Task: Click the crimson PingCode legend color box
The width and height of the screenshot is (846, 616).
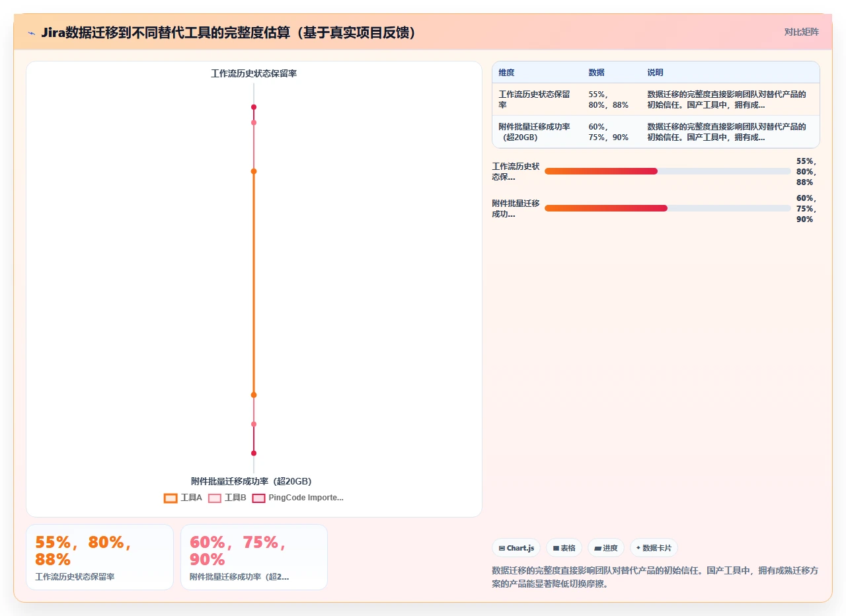Action: [x=258, y=498]
